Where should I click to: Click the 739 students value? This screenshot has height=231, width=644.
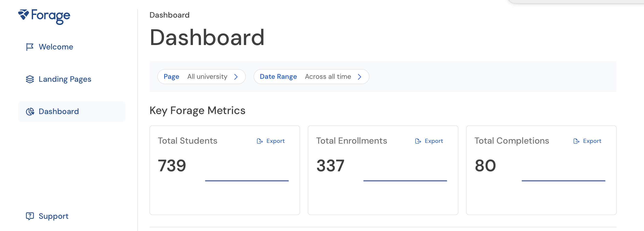click(x=172, y=165)
